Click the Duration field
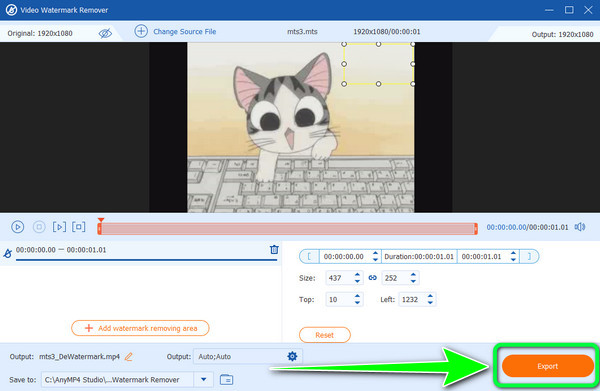This screenshot has height=391, width=600. [419, 257]
